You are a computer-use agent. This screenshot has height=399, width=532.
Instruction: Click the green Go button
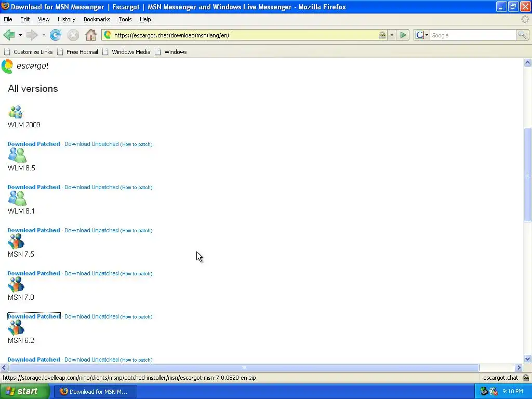click(403, 35)
